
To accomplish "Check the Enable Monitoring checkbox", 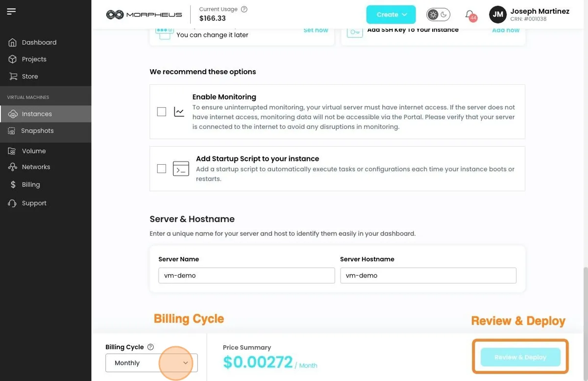I will [x=162, y=112].
